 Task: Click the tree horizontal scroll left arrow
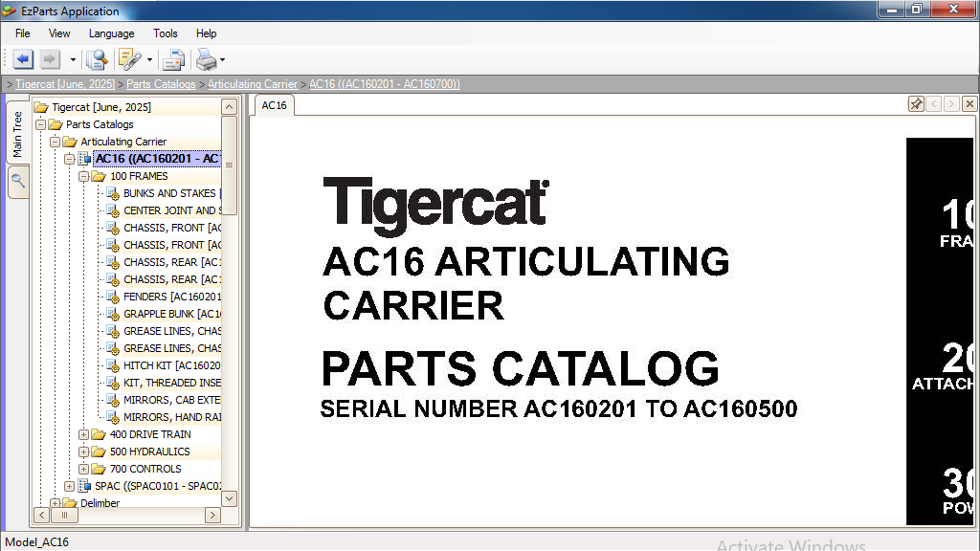(42, 516)
